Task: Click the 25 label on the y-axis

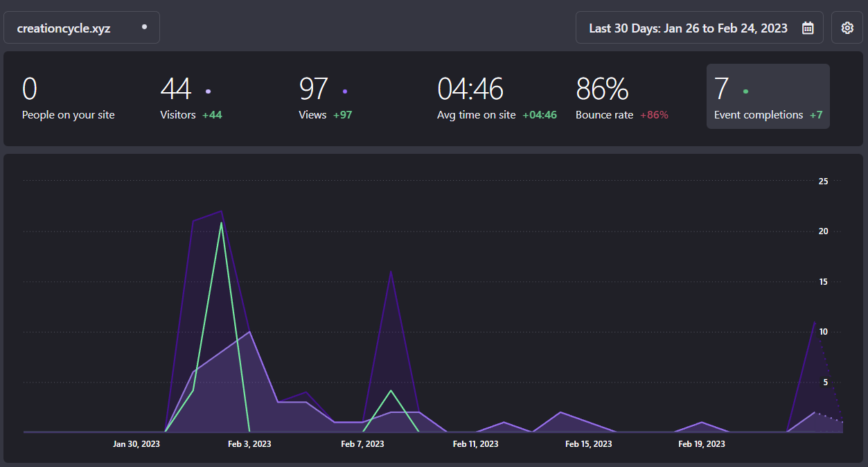Action: 822,181
